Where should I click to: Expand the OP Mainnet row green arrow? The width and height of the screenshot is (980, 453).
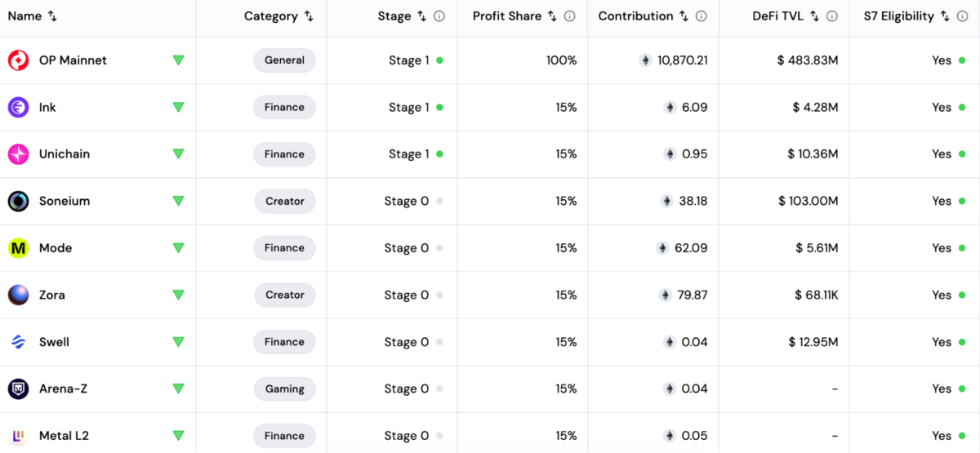(x=178, y=60)
